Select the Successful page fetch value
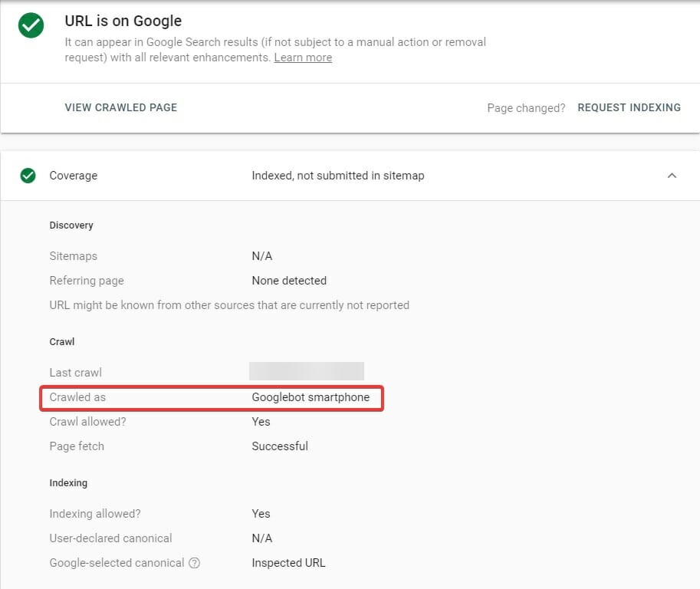The width and height of the screenshot is (700, 589). click(x=280, y=446)
